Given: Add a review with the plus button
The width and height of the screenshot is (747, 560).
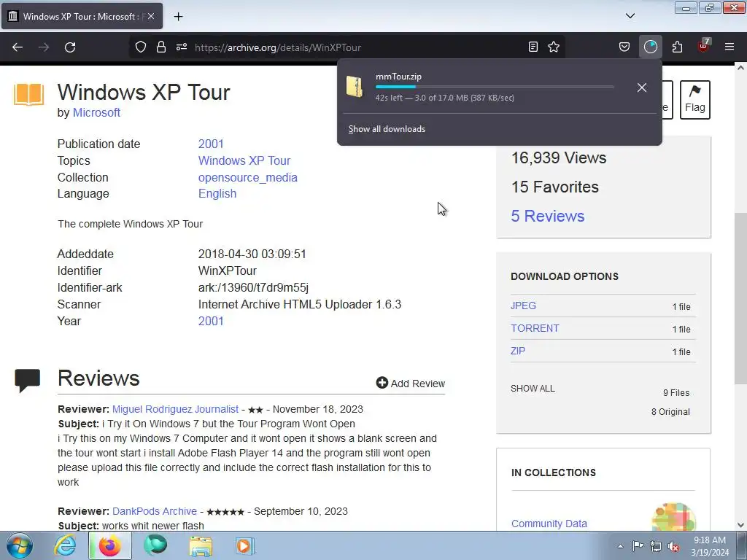Looking at the screenshot, I should [x=410, y=384].
